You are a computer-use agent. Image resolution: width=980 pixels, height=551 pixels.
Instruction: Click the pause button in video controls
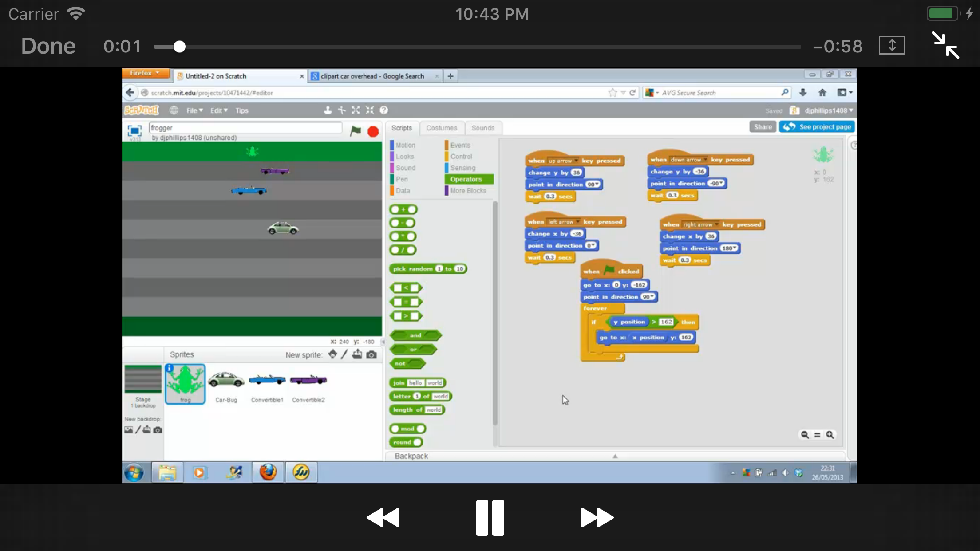(490, 518)
